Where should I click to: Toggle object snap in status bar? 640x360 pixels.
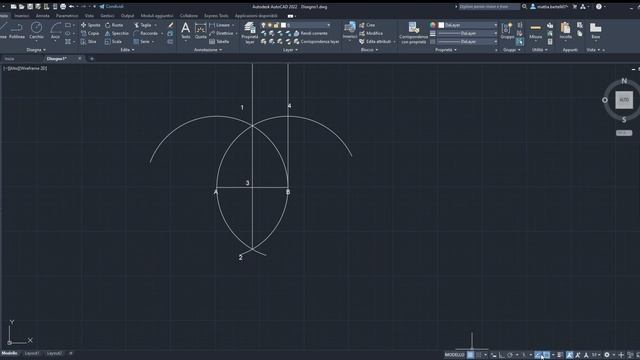coord(546,355)
